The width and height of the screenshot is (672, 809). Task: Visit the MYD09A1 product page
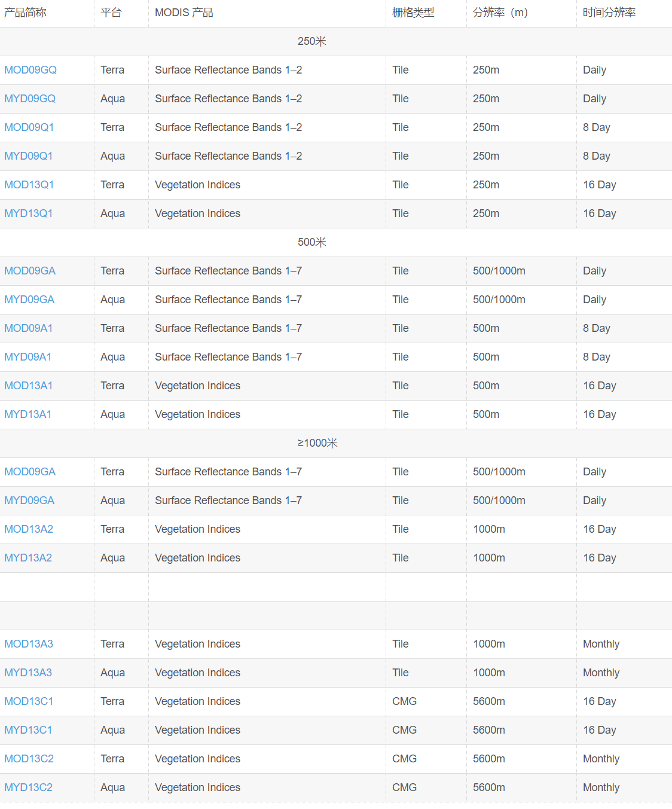click(28, 357)
